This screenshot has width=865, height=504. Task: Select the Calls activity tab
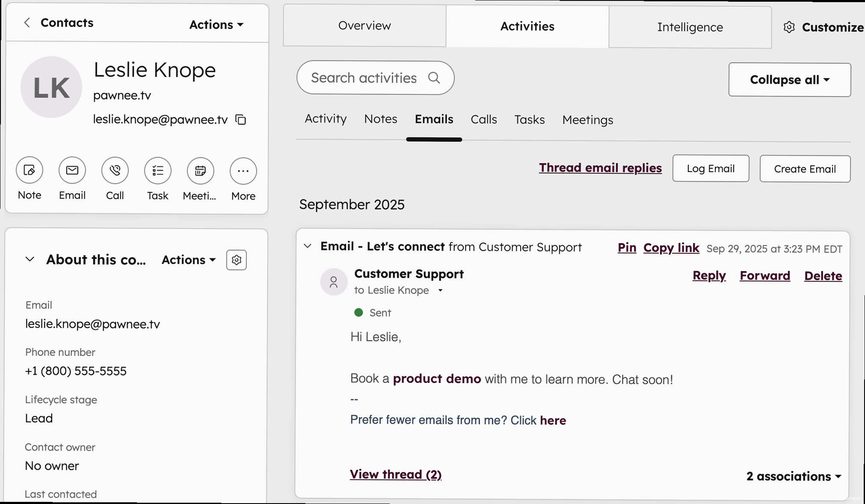coord(483,120)
